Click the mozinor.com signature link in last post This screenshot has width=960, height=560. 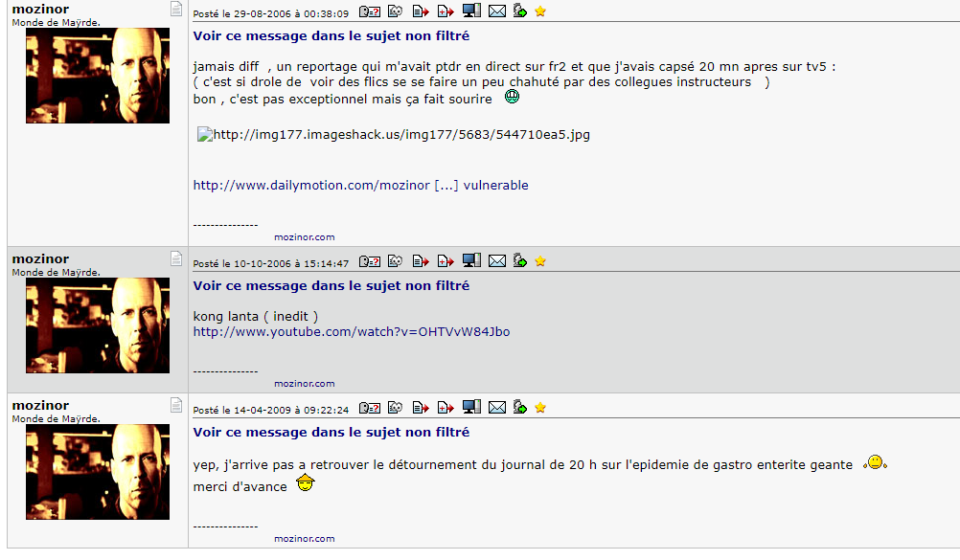(305, 539)
